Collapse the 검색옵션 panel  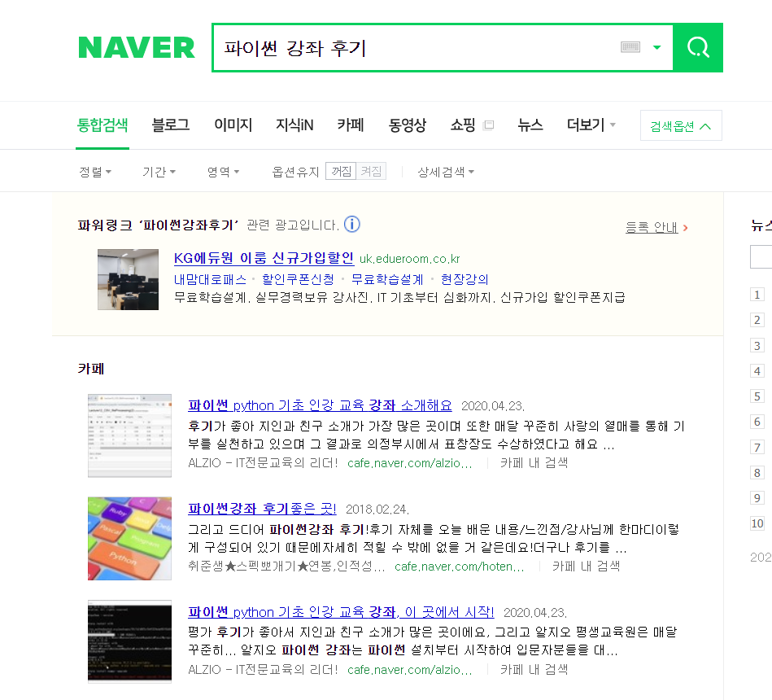(681, 125)
